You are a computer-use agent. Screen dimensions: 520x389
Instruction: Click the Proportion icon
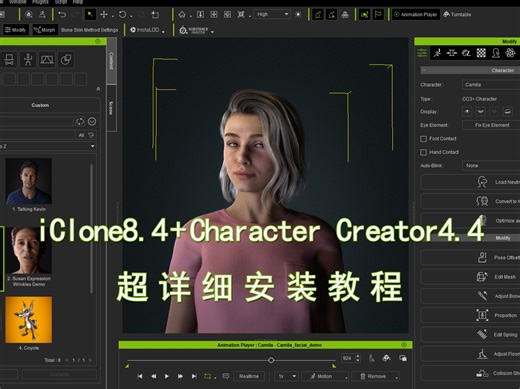(482, 315)
